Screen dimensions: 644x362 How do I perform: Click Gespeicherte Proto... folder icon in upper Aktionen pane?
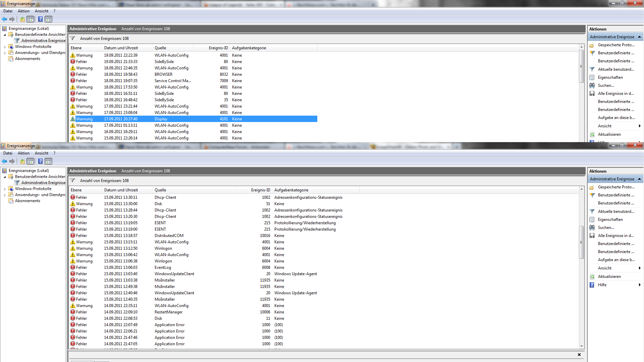coord(592,45)
